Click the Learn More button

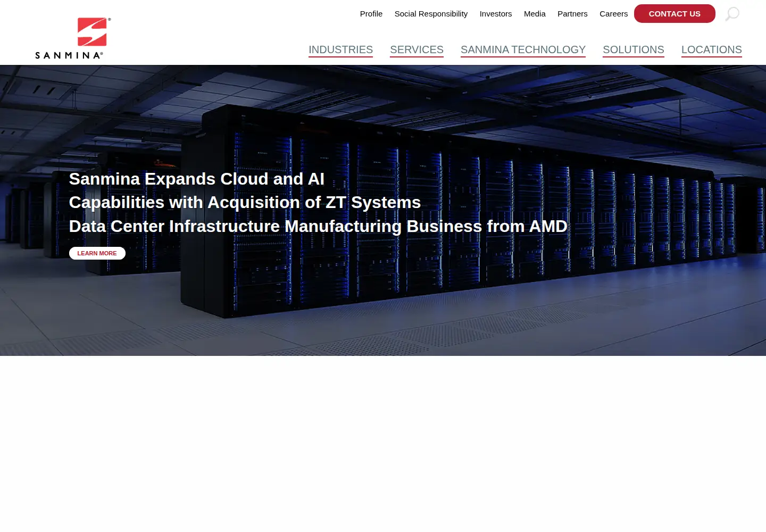pos(97,253)
